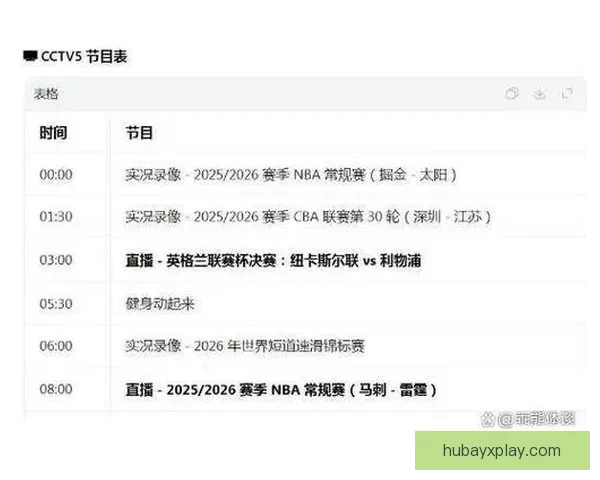This screenshot has width=600, height=480.
Task: Click the CCTV5 节目表 heading
Action: (x=84, y=57)
